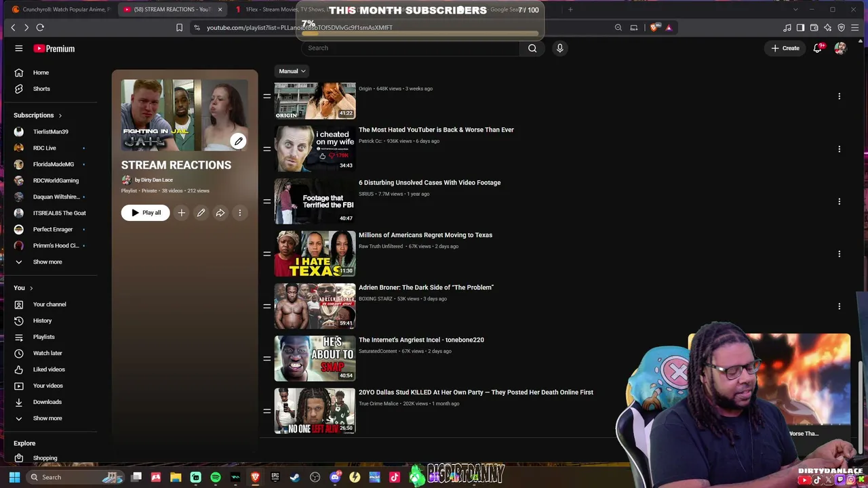Open the browser main menu icon
Viewport: 868px width, 488px height.
[855, 28]
